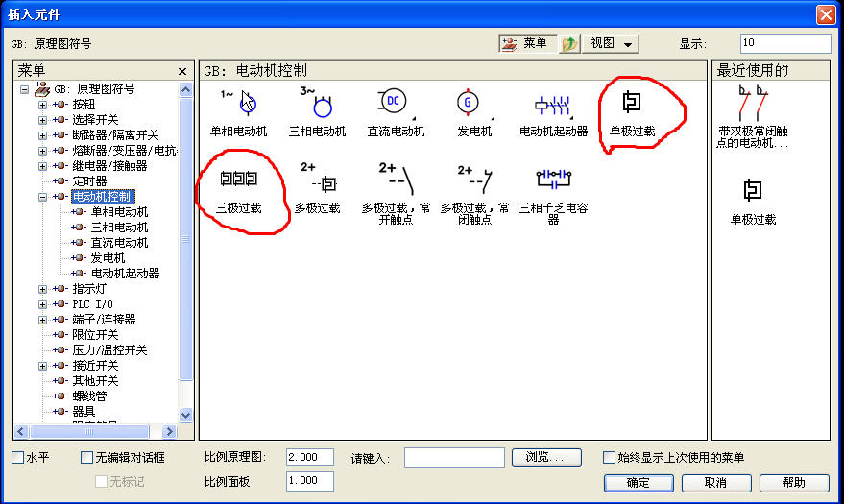Select 三相电动机 in the menu tree

tap(119, 228)
